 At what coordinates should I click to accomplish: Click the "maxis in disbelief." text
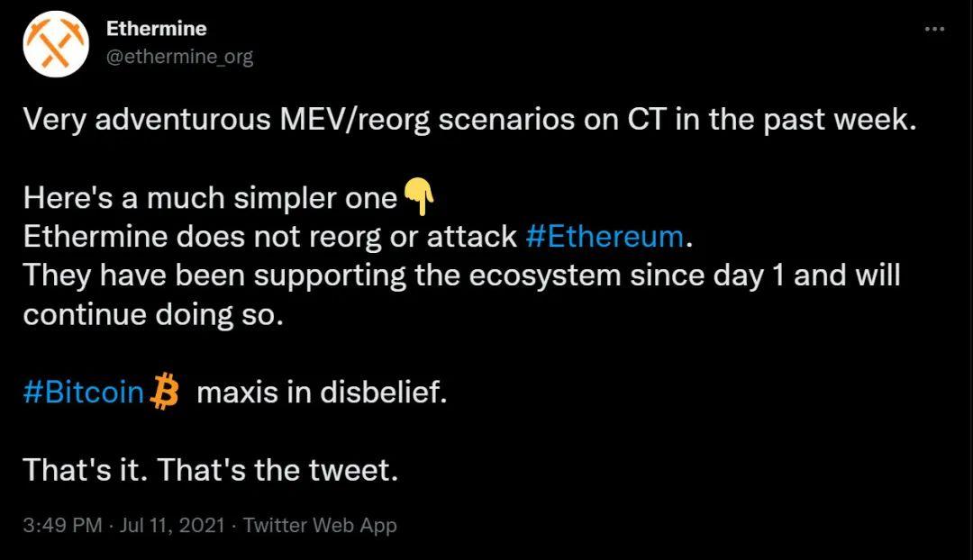(x=321, y=393)
